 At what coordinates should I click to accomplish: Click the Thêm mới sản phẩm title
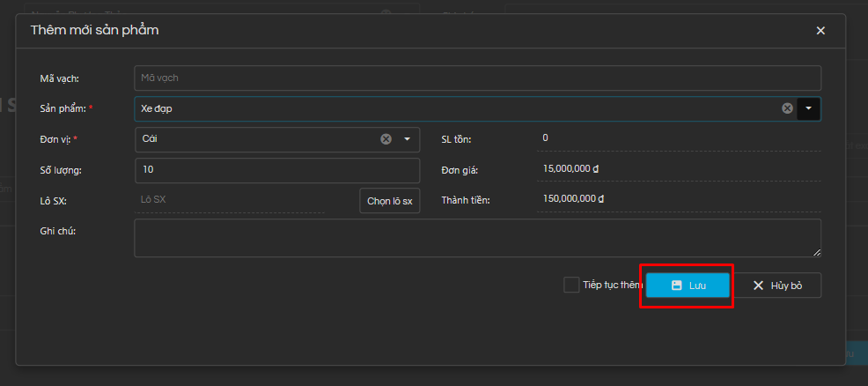tap(94, 31)
